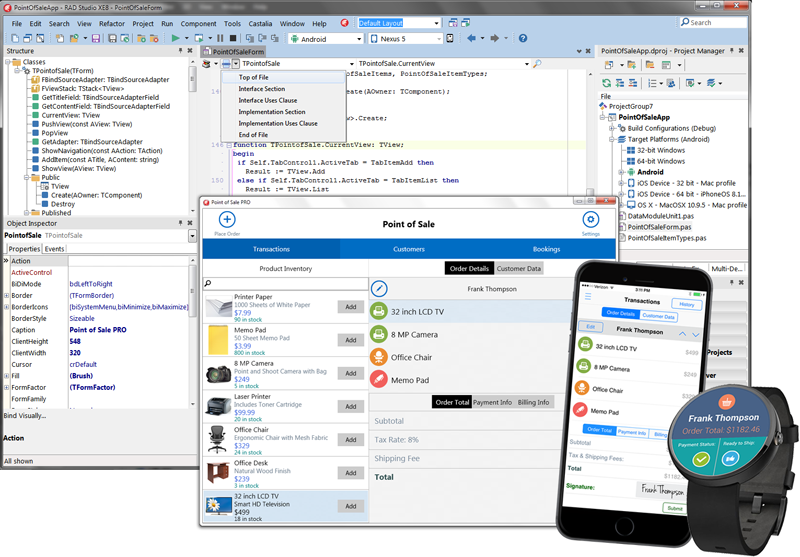The width and height of the screenshot is (800, 557).
Task: Click the purple Save floppy icon
Action: tap(95, 38)
